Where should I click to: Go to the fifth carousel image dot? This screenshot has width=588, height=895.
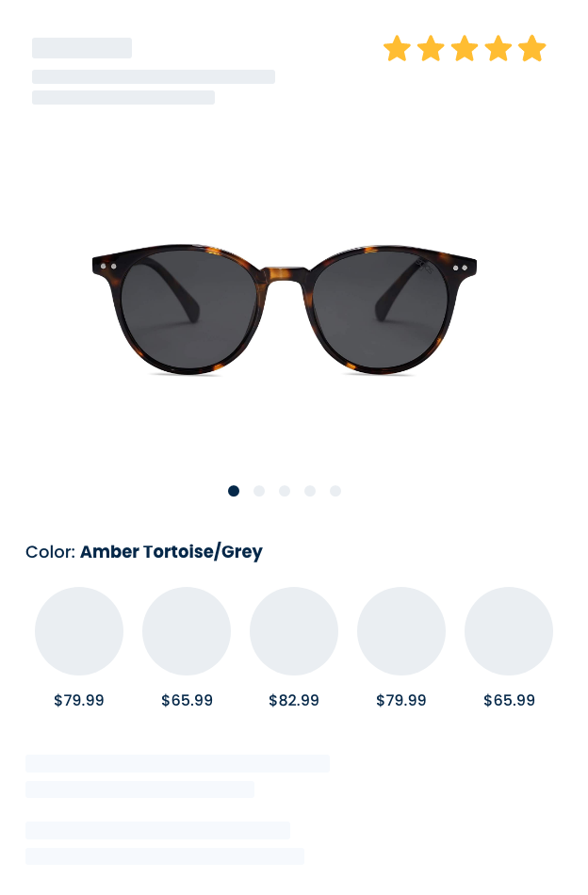click(335, 491)
